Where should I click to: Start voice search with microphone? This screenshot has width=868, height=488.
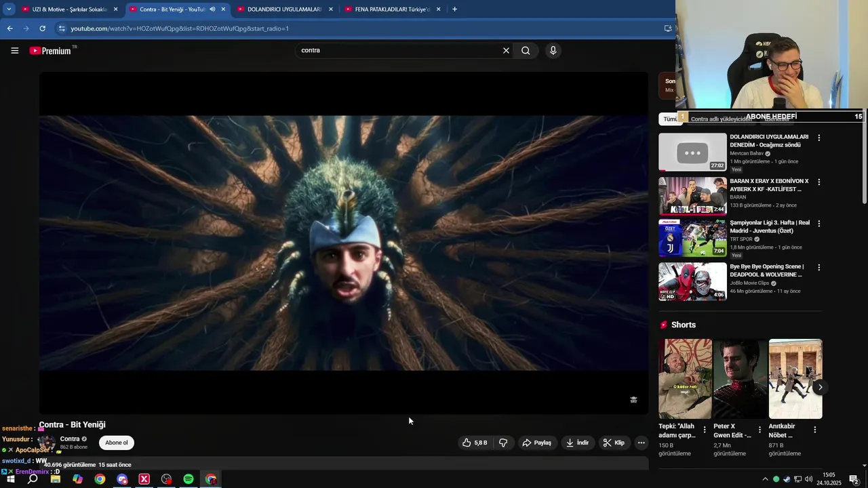(553, 50)
